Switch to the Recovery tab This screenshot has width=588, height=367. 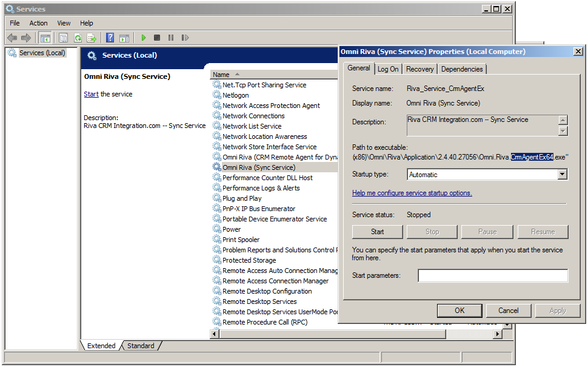[419, 69]
